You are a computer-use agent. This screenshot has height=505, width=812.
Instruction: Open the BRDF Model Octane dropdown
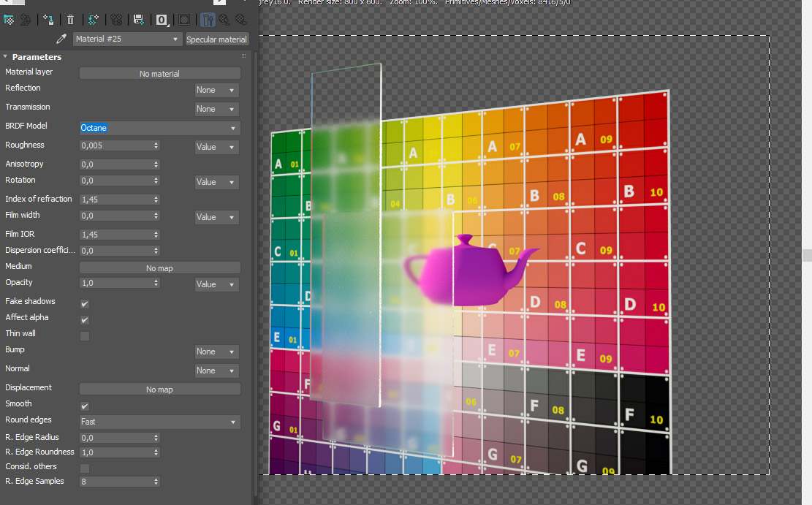click(x=159, y=128)
